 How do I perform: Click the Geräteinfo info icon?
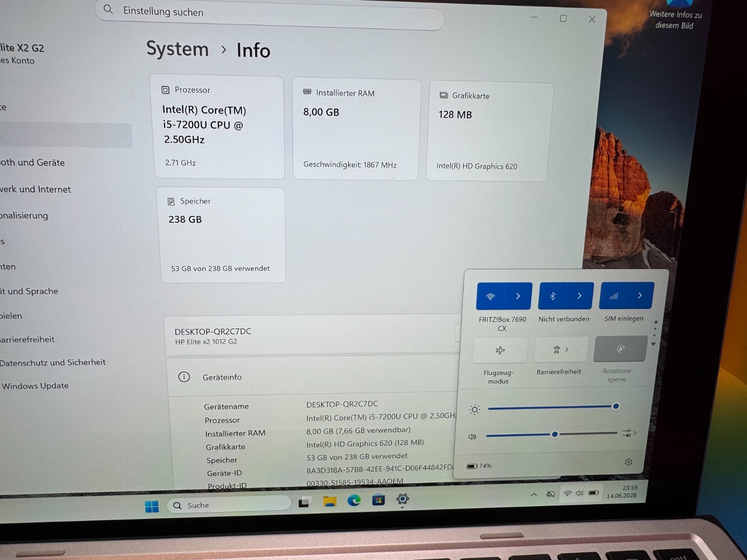click(x=184, y=377)
